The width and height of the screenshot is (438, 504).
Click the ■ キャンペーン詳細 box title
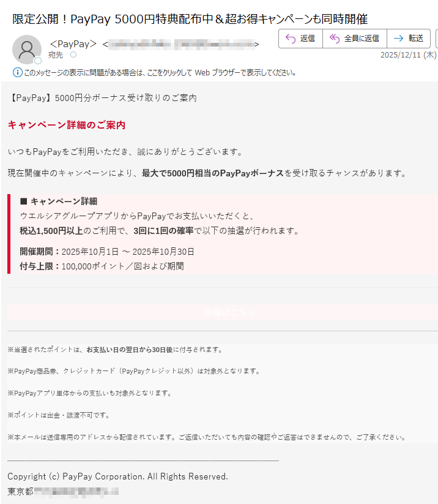point(59,201)
